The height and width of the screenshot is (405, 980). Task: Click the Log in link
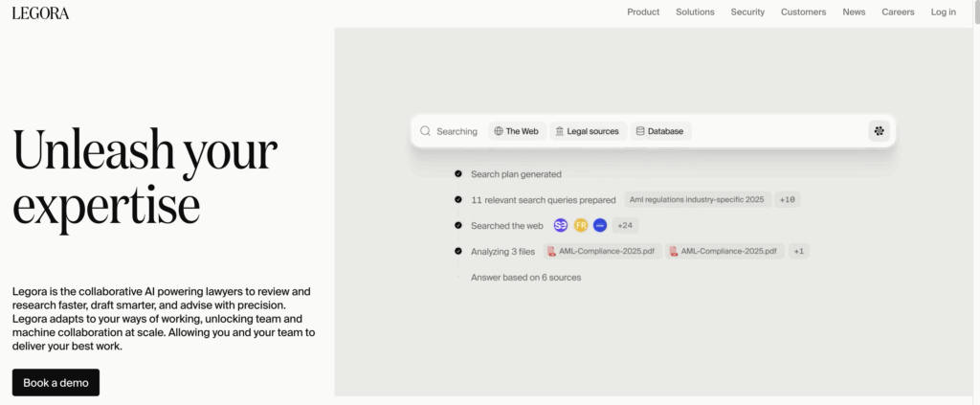click(943, 12)
